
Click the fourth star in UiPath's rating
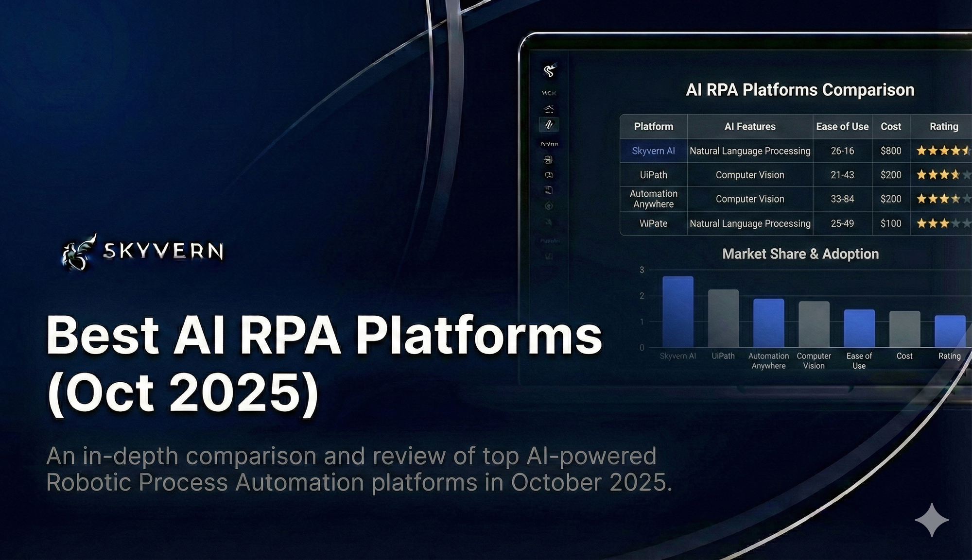coord(954,175)
